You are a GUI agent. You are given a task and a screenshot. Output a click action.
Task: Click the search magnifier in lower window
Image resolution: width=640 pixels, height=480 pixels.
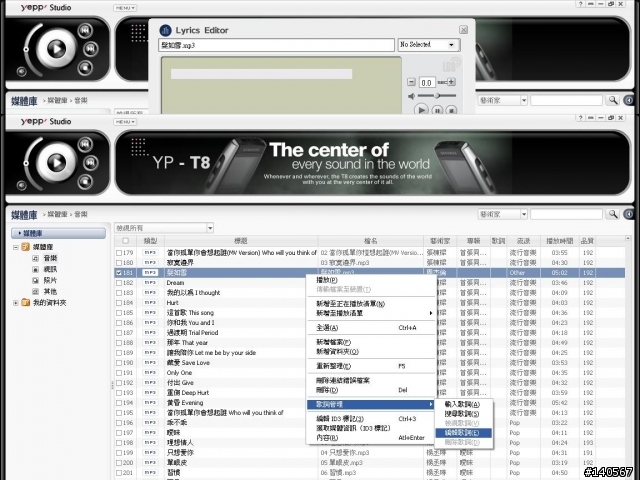point(613,214)
